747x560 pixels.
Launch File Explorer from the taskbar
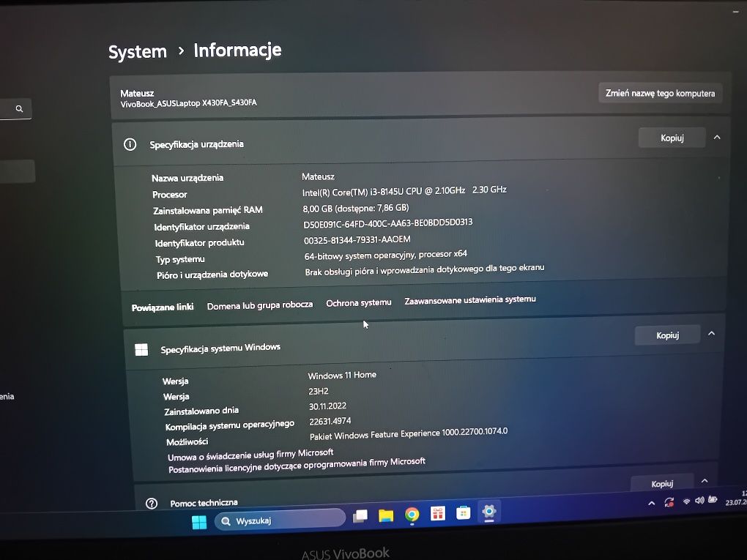(386, 515)
